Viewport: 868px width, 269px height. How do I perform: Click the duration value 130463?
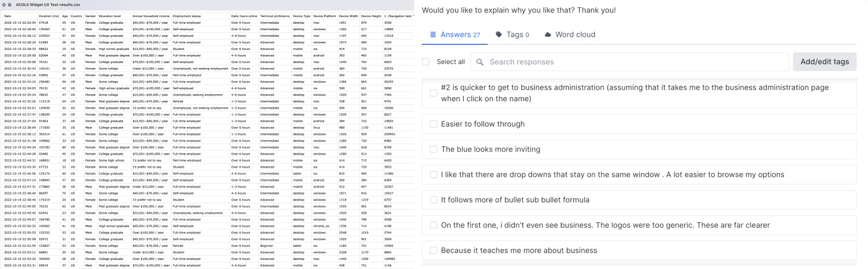[44, 29]
